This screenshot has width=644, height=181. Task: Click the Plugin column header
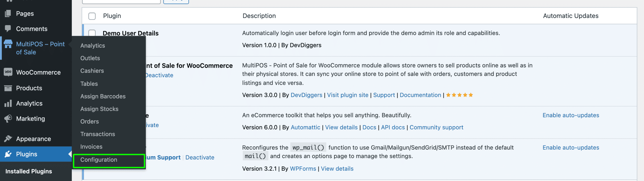(x=112, y=16)
